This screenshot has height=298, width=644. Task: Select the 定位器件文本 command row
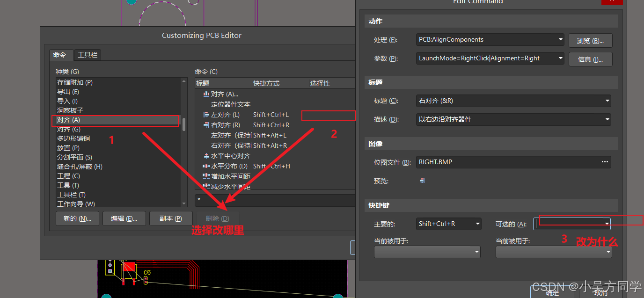coord(275,104)
